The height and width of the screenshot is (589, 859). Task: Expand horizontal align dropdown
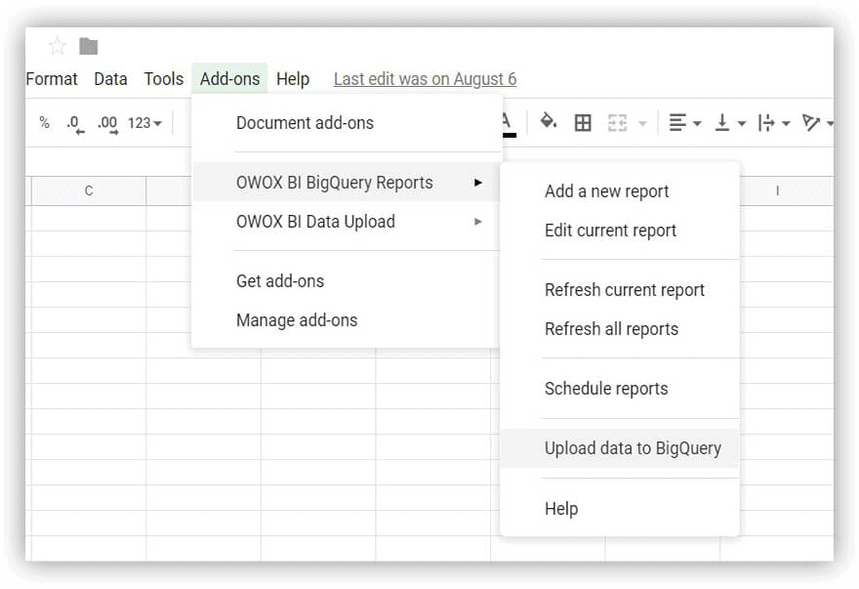685,123
